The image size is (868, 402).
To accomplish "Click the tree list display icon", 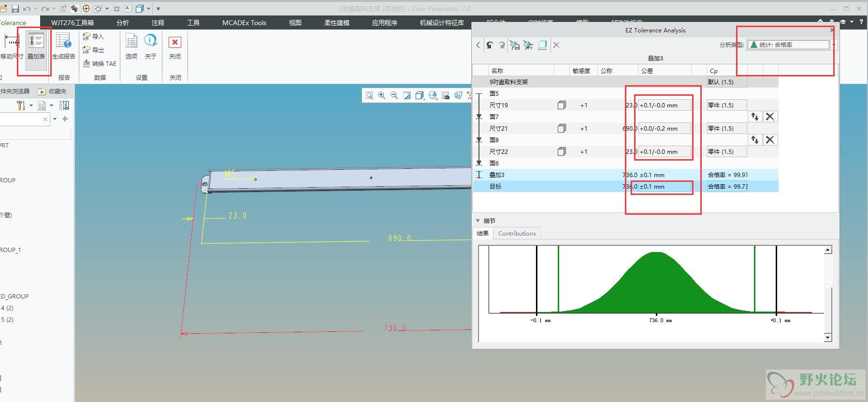I will coord(42,105).
